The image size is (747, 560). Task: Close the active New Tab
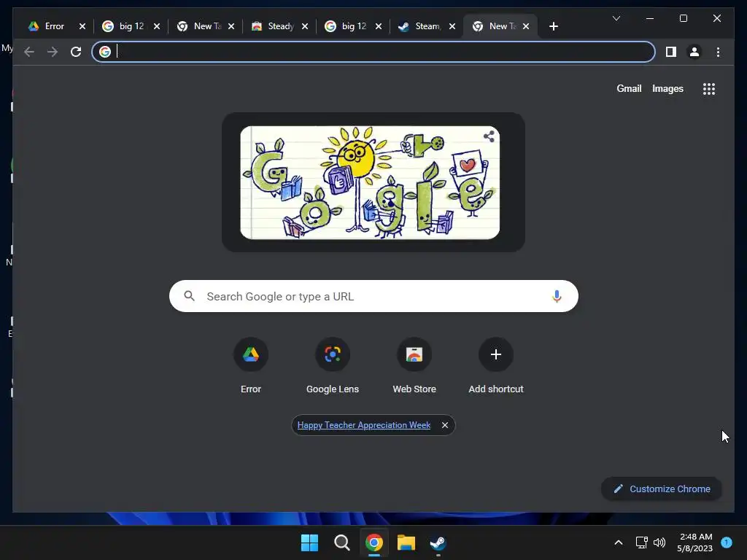pos(526,26)
